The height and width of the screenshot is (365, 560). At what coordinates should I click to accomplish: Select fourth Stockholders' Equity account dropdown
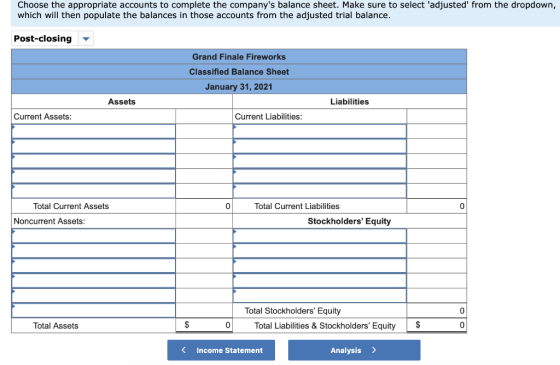320,281
